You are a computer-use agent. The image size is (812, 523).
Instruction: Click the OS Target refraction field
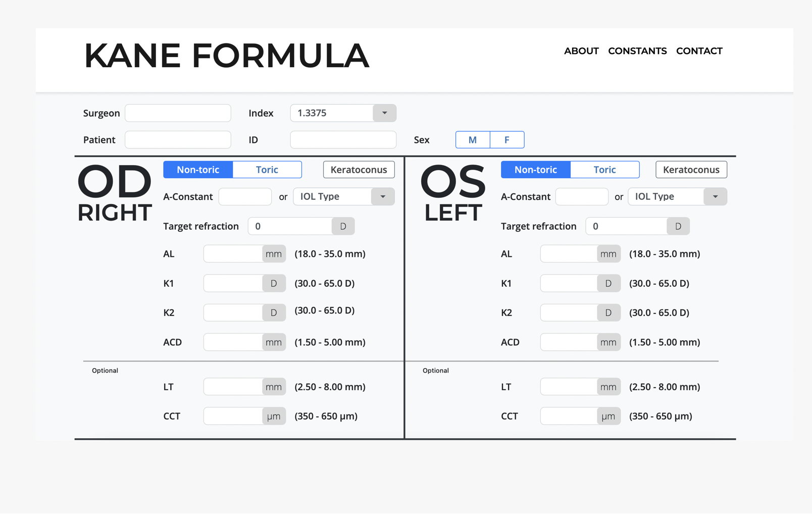point(627,226)
